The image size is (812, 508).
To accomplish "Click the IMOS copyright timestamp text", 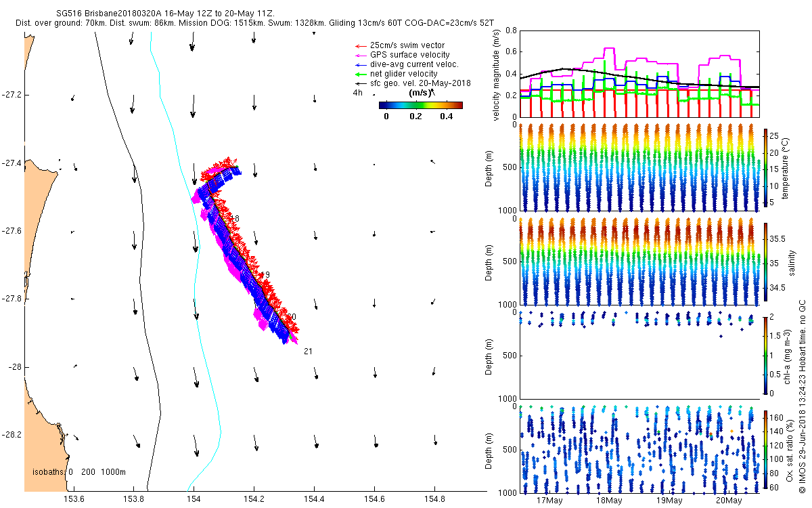I will tap(802, 397).
